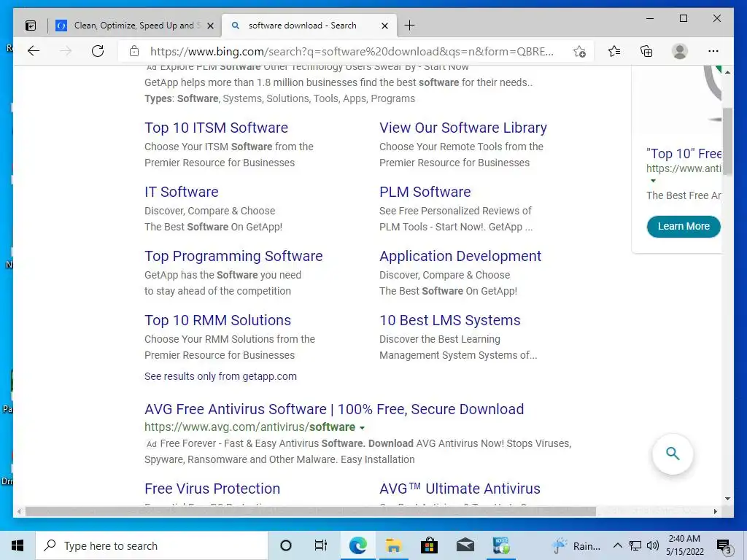Open a new browser tab
Screen dimensions: 747x560
pyautogui.click(x=409, y=26)
